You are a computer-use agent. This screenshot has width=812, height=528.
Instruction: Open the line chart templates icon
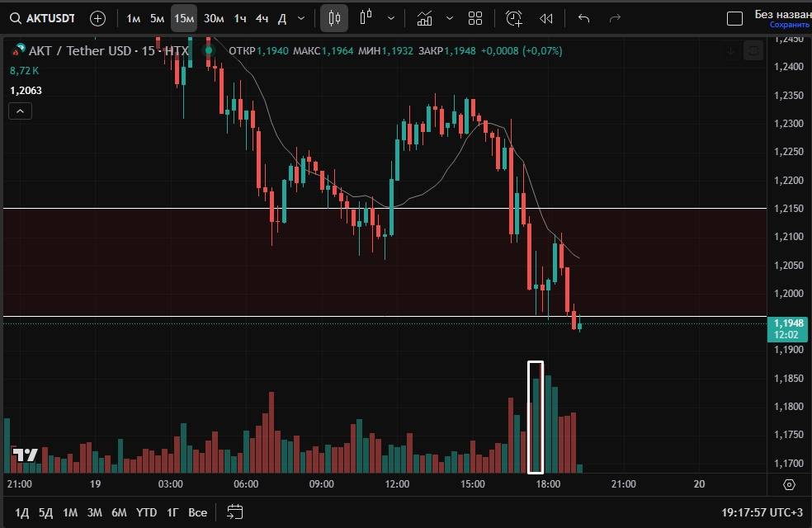click(x=424, y=18)
